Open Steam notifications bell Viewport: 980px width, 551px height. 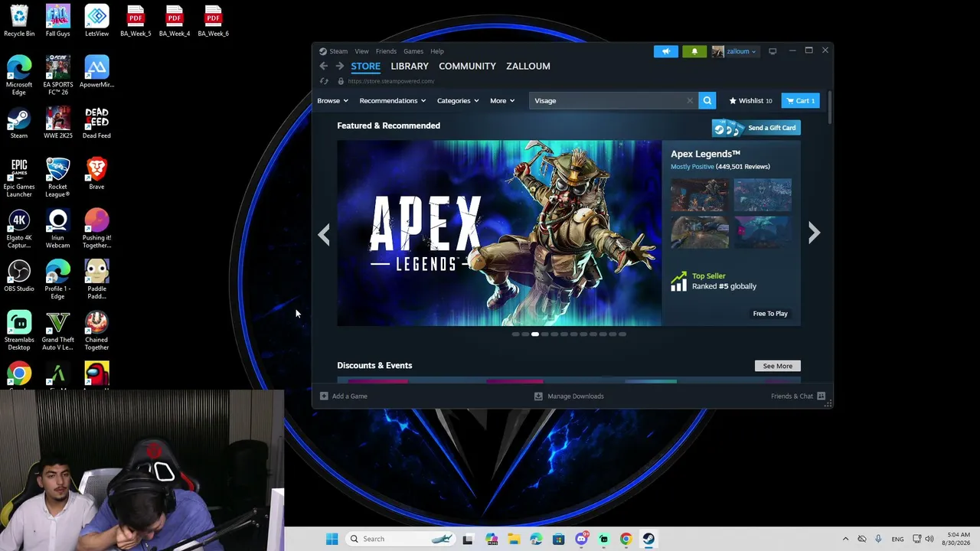tap(694, 51)
